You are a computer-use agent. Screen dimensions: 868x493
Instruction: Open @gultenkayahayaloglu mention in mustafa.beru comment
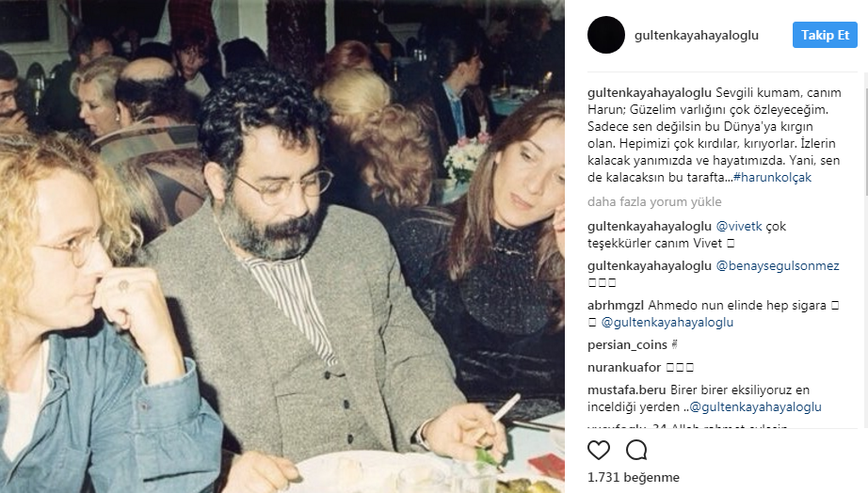pyautogui.click(x=756, y=407)
